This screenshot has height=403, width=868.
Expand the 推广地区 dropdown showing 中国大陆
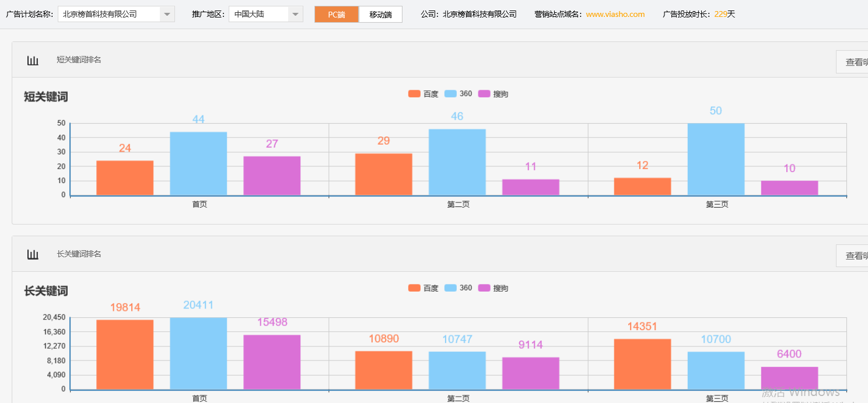pyautogui.click(x=296, y=14)
